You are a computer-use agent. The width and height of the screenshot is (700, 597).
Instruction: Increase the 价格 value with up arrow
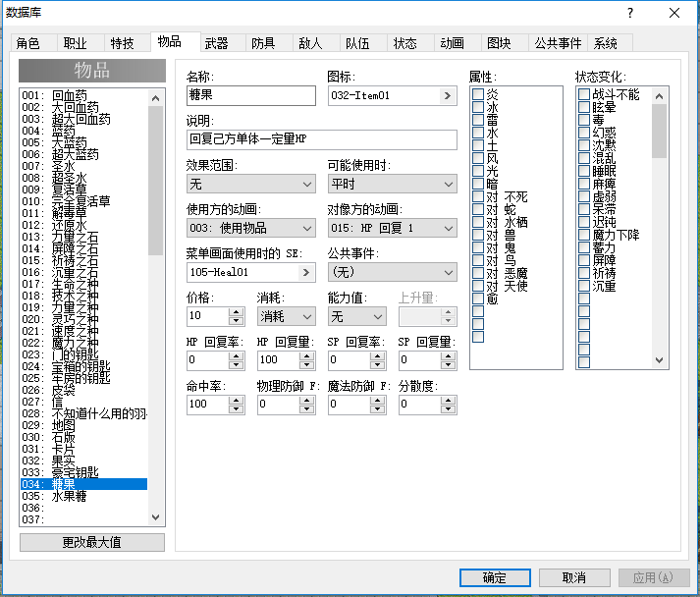tap(237, 312)
